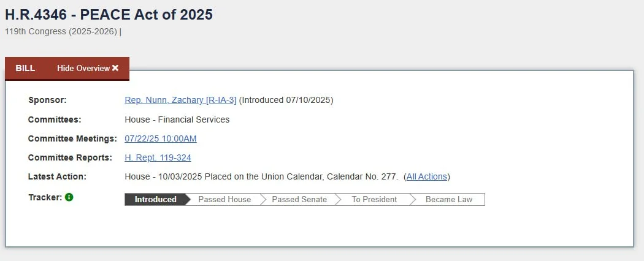Viewport: 644px width, 261px height.
Task: Click the Passed House tracker stage
Action: 224,200
